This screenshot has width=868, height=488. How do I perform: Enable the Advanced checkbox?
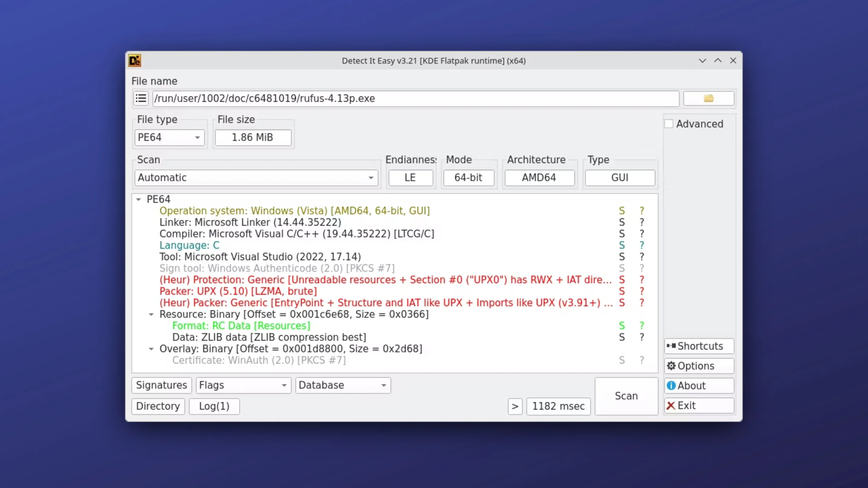pyautogui.click(x=669, y=124)
